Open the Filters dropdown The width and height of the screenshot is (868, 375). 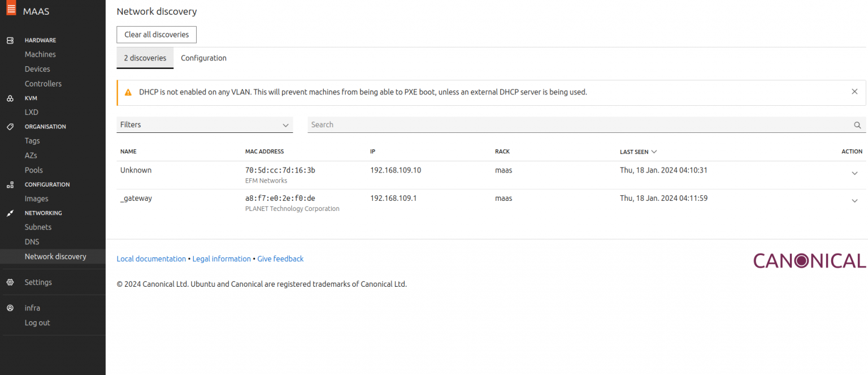(x=205, y=125)
